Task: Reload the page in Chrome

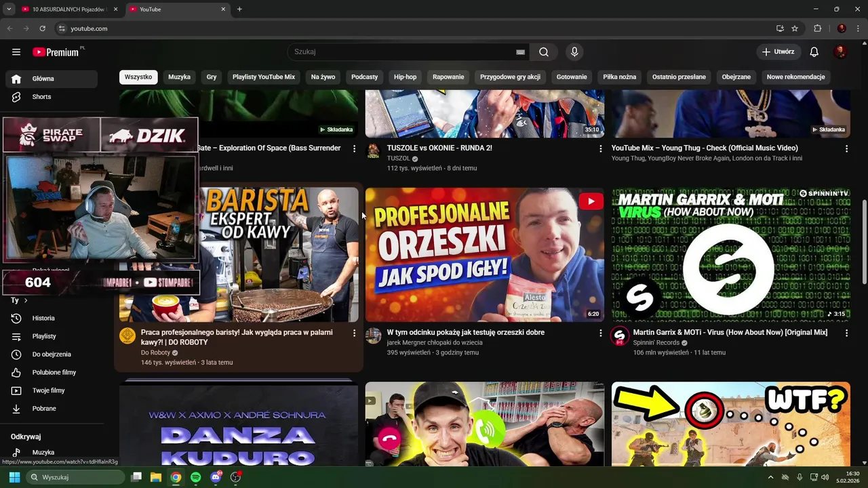Action: coord(42,28)
